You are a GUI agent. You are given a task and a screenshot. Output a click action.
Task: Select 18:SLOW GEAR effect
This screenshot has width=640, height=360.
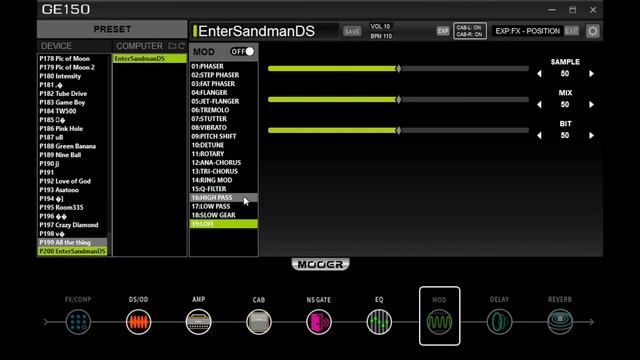click(x=224, y=215)
